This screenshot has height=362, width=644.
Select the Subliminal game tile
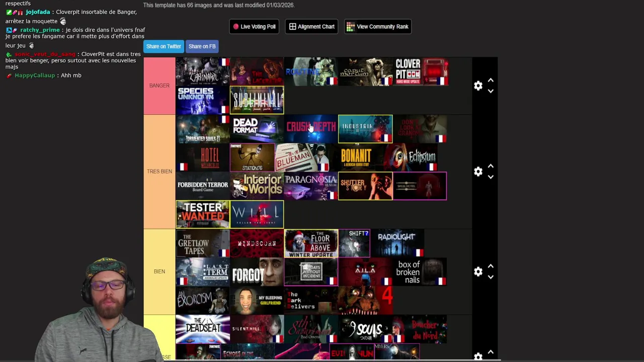(257, 100)
